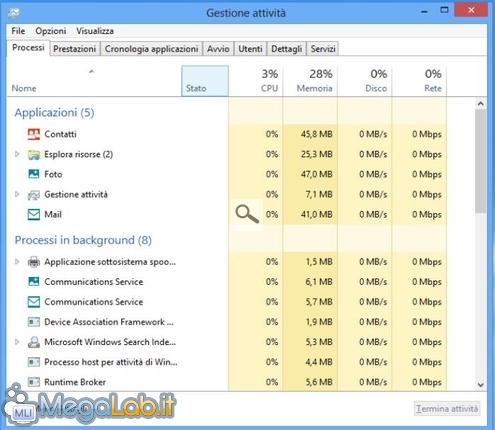This screenshot has height=430, width=495.
Task: Click the Processi in background (8) heading
Action: coord(83,240)
